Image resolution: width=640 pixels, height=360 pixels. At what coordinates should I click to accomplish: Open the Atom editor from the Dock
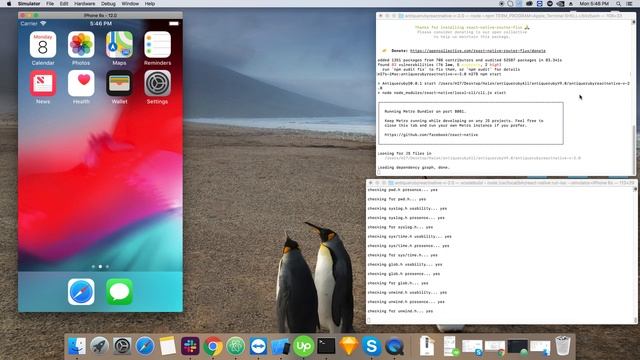point(236,347)
